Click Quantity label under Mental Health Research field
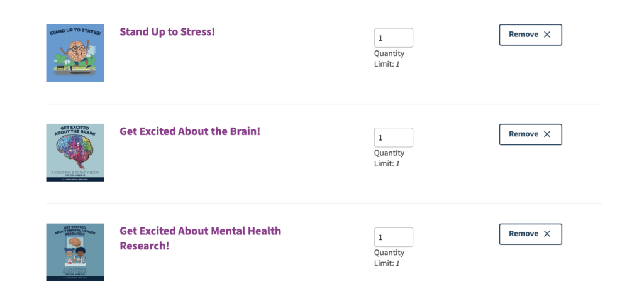The image size is (644, 294). (x=389, y=253)
